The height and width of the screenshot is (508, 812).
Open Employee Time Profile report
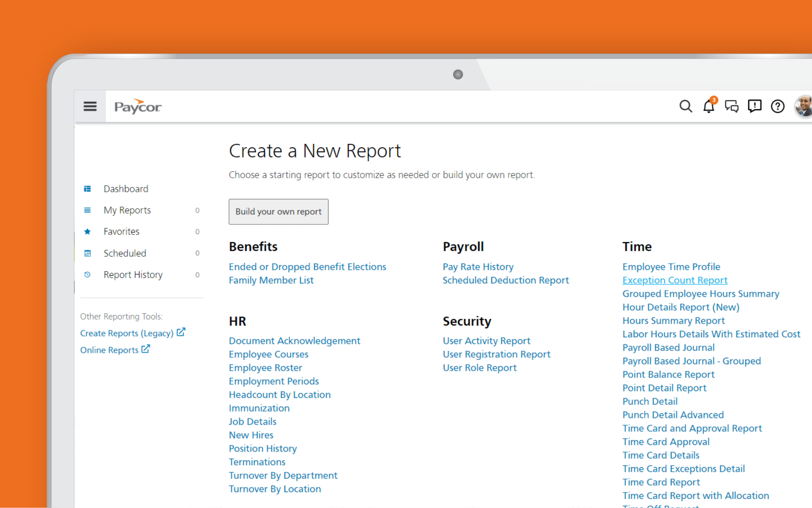coord(671,267)
